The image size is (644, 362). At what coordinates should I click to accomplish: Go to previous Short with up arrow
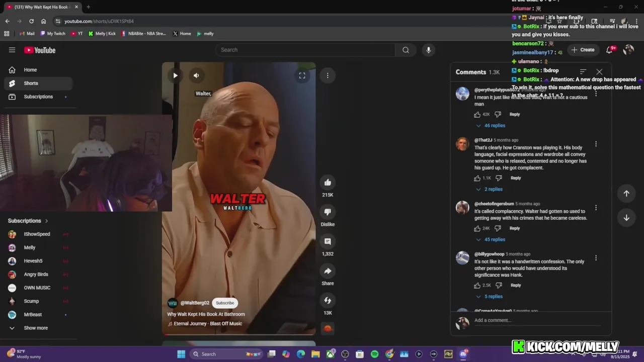(626, 194)
